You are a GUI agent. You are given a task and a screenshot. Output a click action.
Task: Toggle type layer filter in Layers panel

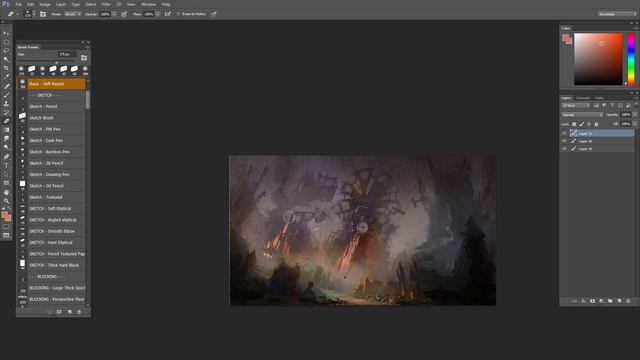tap(612, 106)
